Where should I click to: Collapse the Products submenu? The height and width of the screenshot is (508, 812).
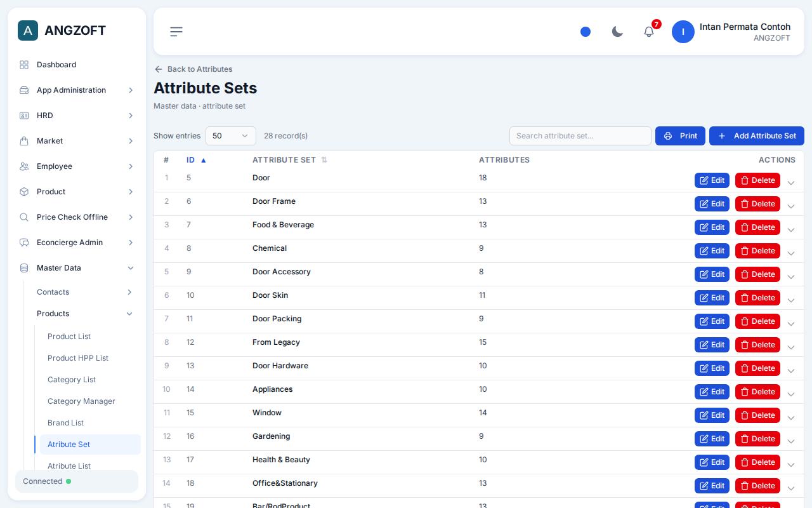pos(85,314)
